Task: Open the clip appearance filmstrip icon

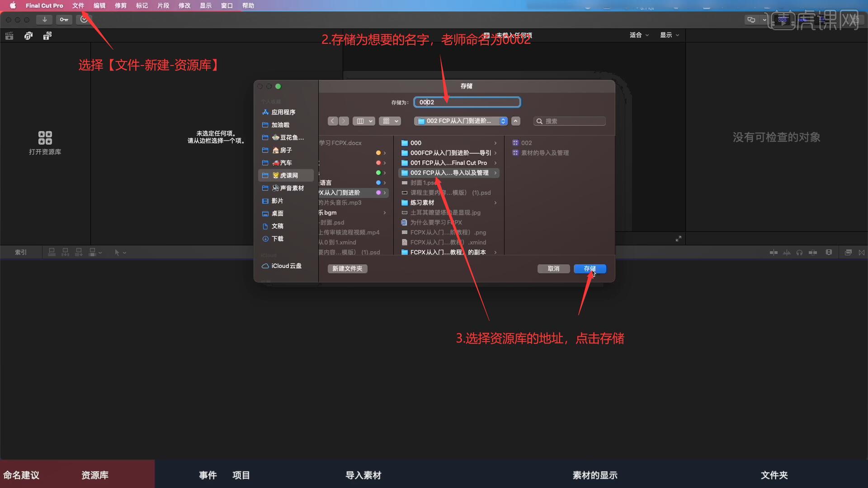Action: click(829, 253)
